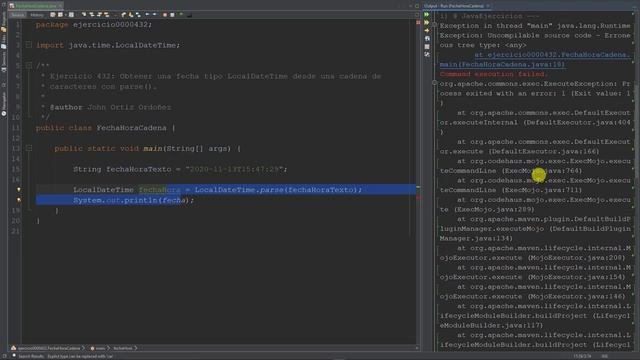Click the Uncomment toolbar icon
The height and width of the screenshot is (360, 640).
click(x=189, y=15)
